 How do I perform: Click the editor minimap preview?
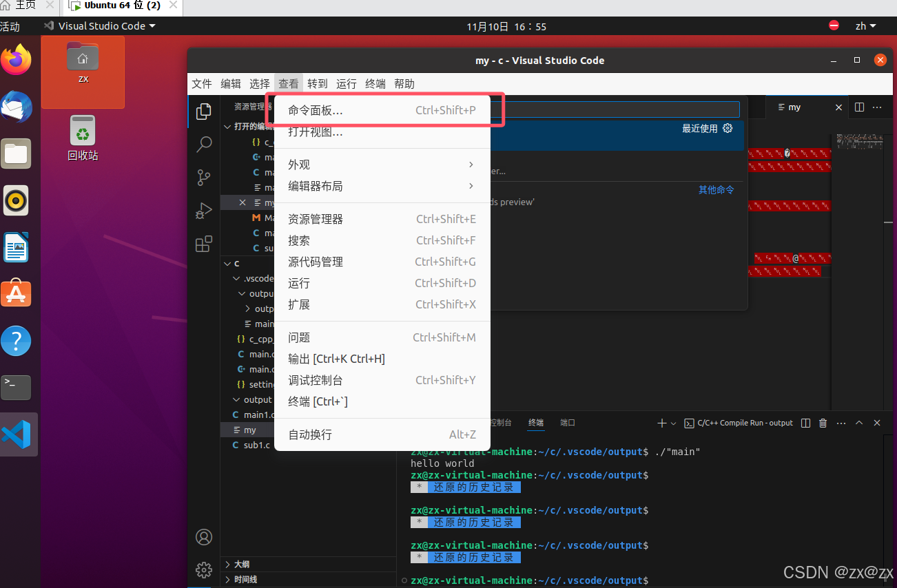[x=858, y=141]
